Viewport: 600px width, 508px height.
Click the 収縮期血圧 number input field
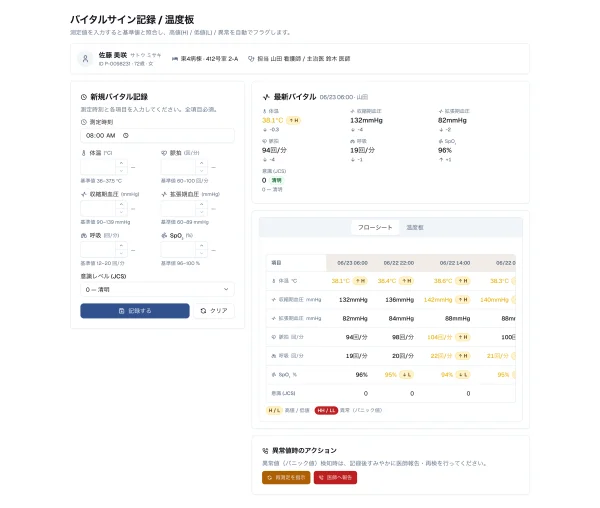tap(98, 208)
